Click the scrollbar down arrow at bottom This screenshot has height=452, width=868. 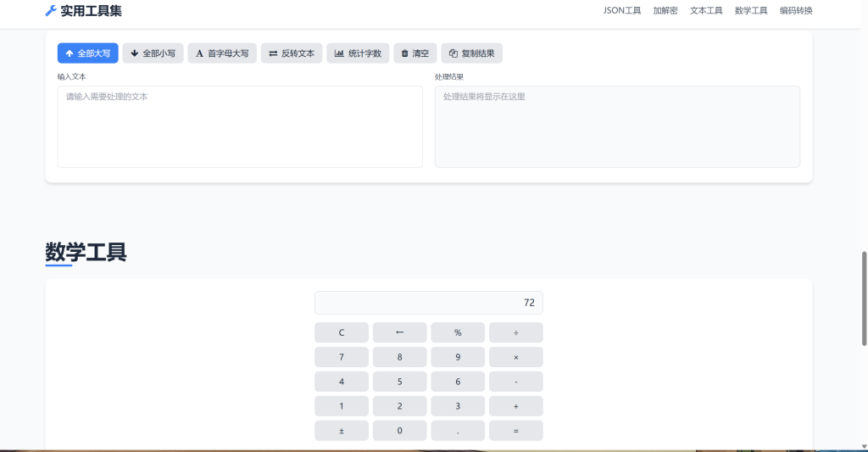(x=864, y=446)
